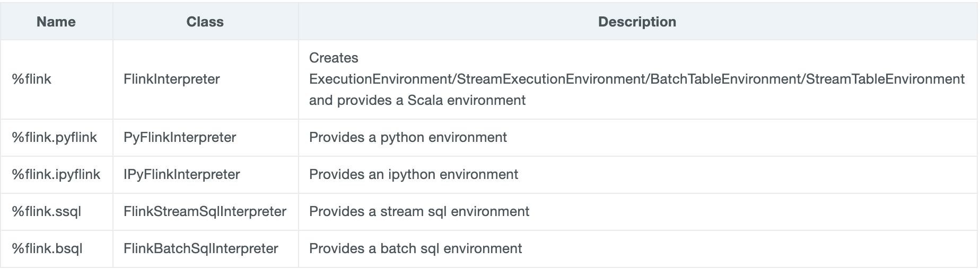
Task: Click the FlinkInterpreter class text
Action: pos(171,79)
